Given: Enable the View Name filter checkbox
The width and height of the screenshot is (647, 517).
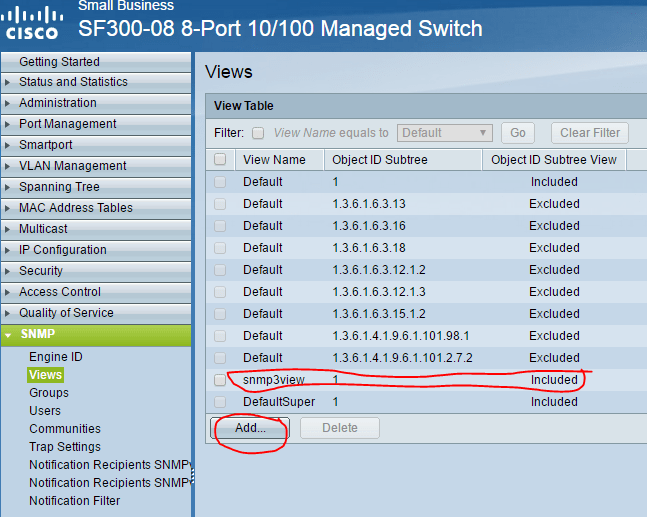Looking at the screenshot, I should click(x=258, y=133).
